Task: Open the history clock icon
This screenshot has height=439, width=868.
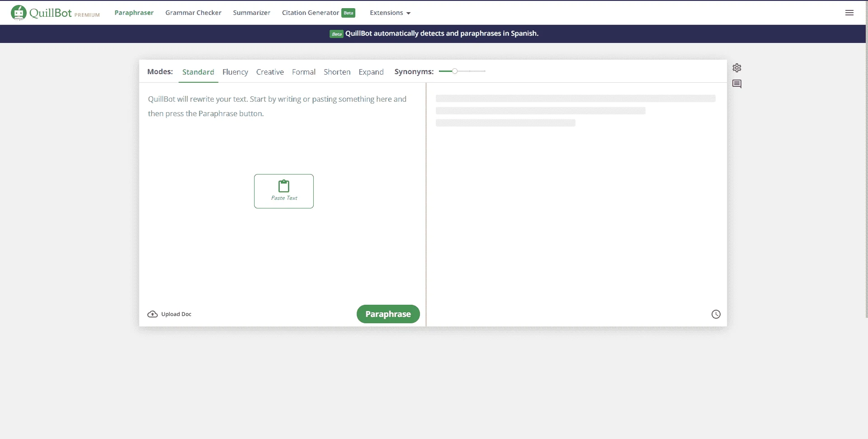Action: [x=716, y=314]
